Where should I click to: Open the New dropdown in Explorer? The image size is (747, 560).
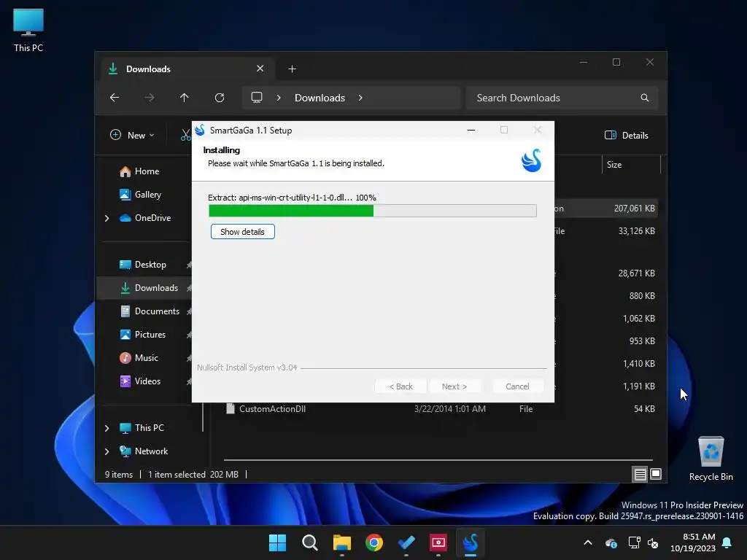tap(132, 135)
